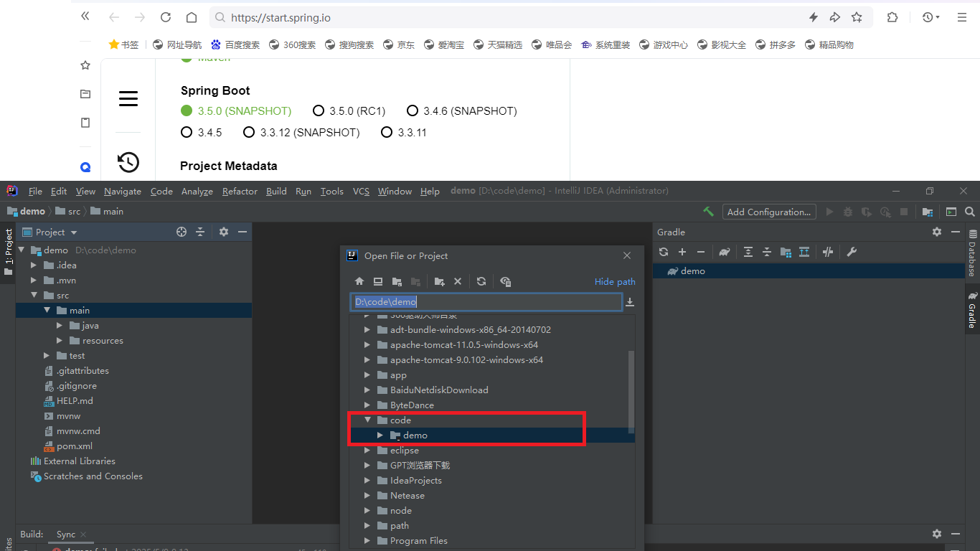Viewport: 980px width, 551px height.
Task: Click the desktop directory icon in Open dialog
Action: pyautogui.click(x=378, y=282)
